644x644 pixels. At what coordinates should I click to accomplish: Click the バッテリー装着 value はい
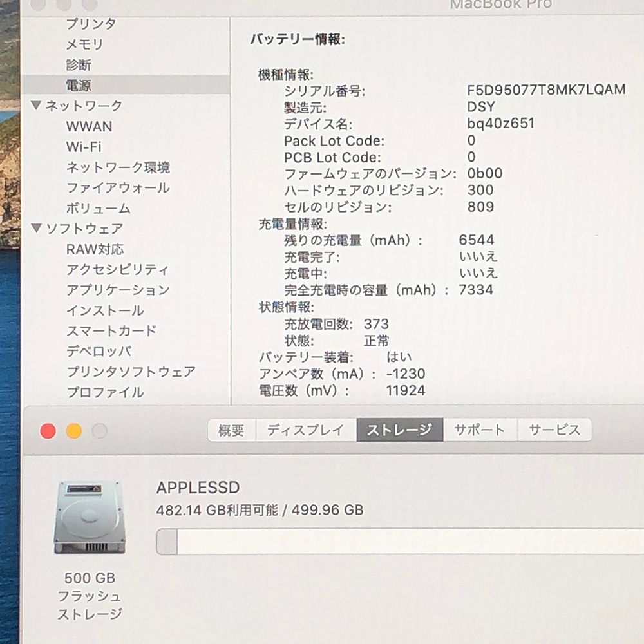(399, 357)
